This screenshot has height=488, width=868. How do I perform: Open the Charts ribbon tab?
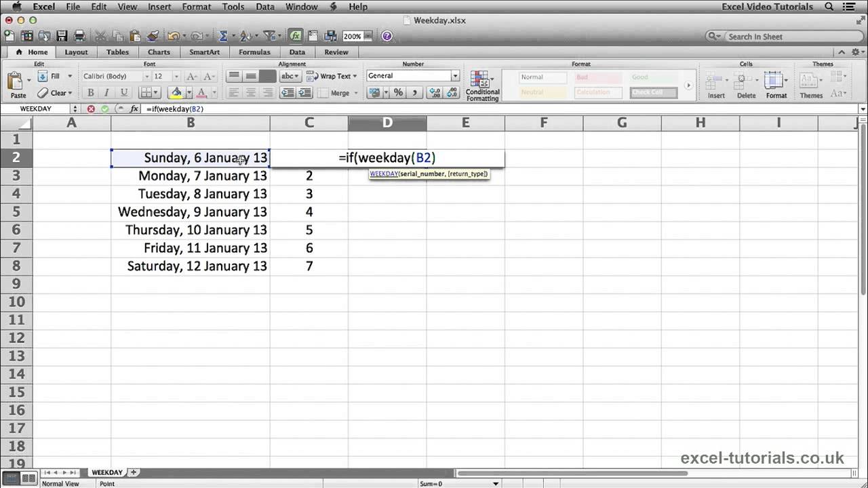(x=159, y=52)
